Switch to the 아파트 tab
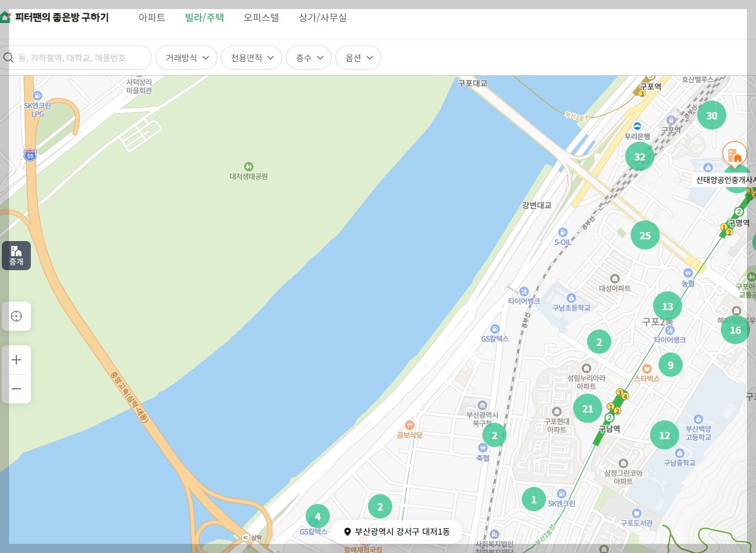Viewport: 756px width, 553px height. click(151, 18)
